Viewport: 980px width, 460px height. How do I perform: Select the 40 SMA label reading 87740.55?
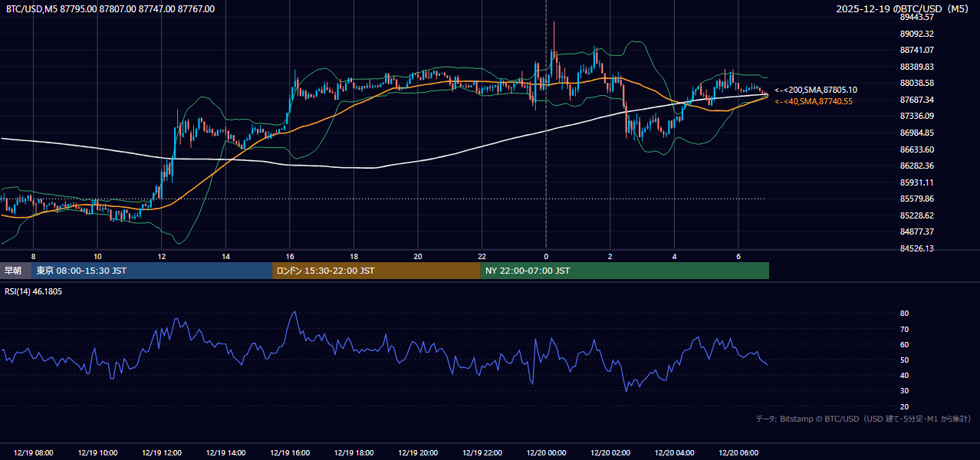[814, 101]
